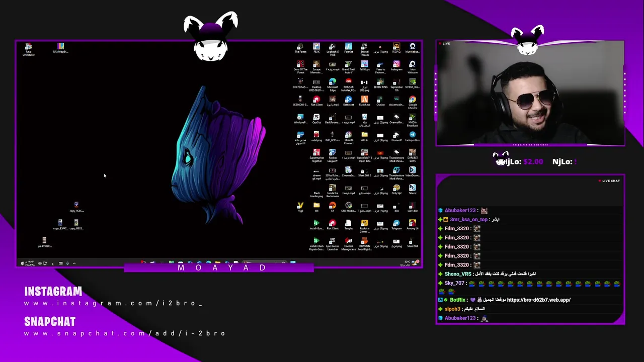Launch the Liar's Bar shortcut
644x362 pixels.
[x=413, y=208]
